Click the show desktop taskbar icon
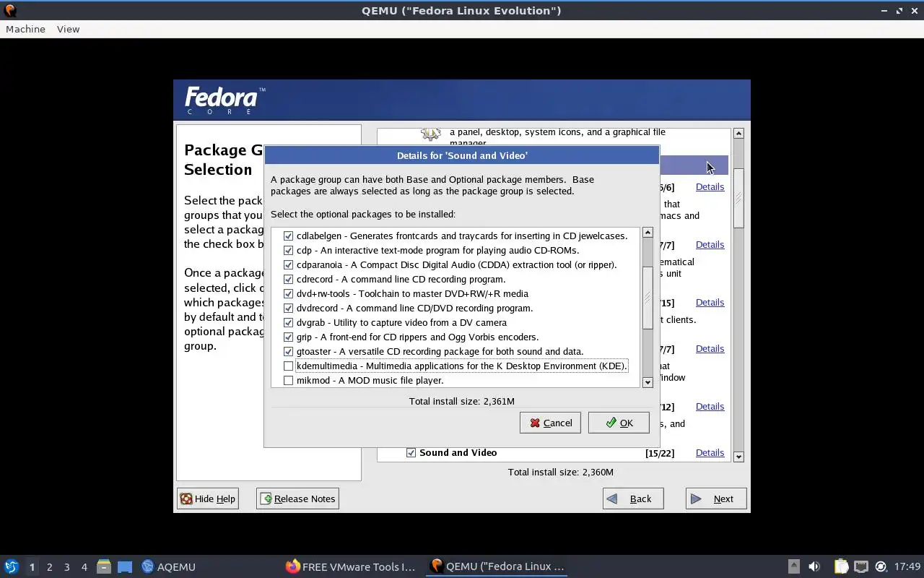 point(125,566)
